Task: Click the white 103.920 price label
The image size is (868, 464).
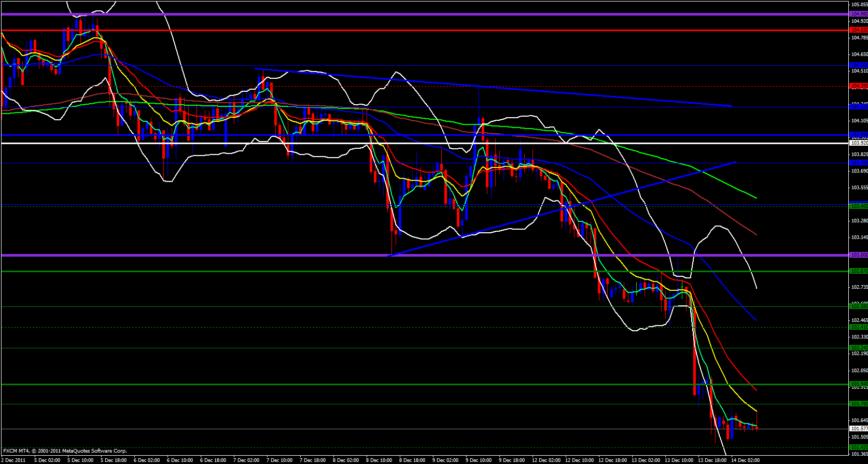Action: (859, 143)
